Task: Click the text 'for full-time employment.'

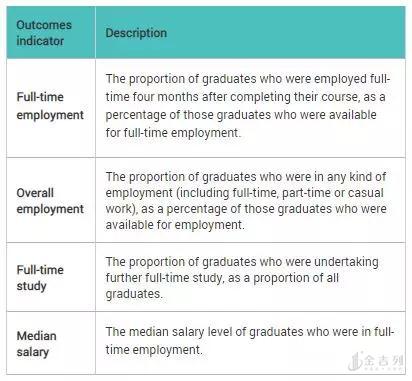Action: [x=173, y=133]
